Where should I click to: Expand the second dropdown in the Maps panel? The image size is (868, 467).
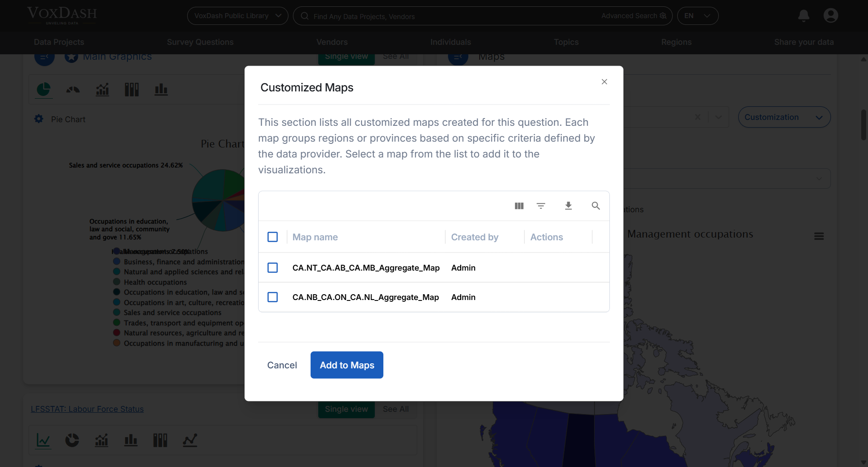pyautogui.click(x=819, y=179)
